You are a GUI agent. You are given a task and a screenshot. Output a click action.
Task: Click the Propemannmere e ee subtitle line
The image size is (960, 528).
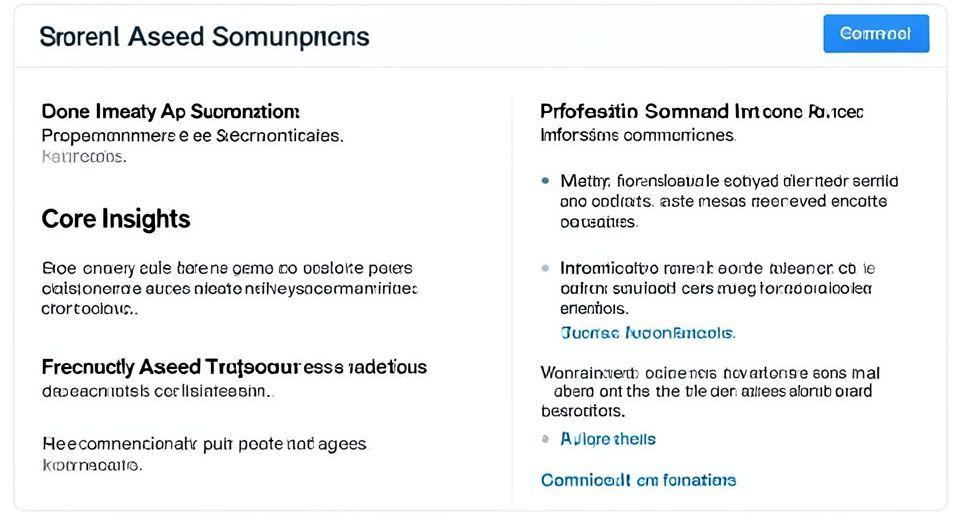192,135
